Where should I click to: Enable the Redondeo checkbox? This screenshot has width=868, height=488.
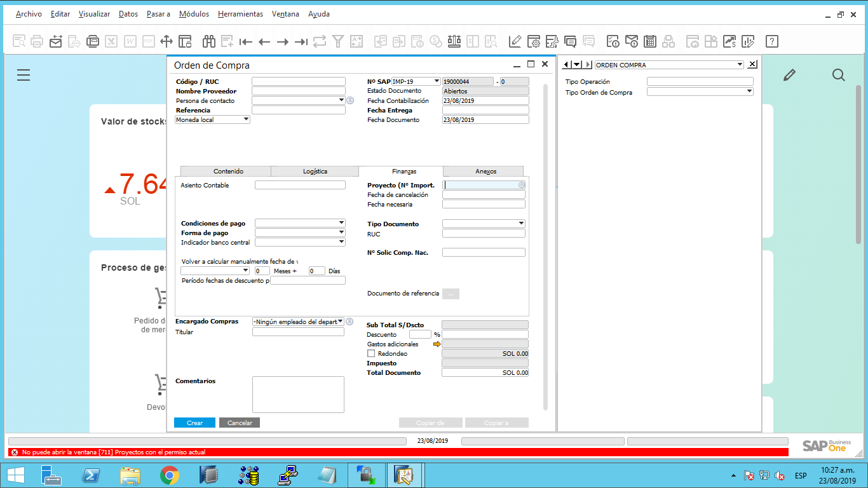tap(371, 353)
